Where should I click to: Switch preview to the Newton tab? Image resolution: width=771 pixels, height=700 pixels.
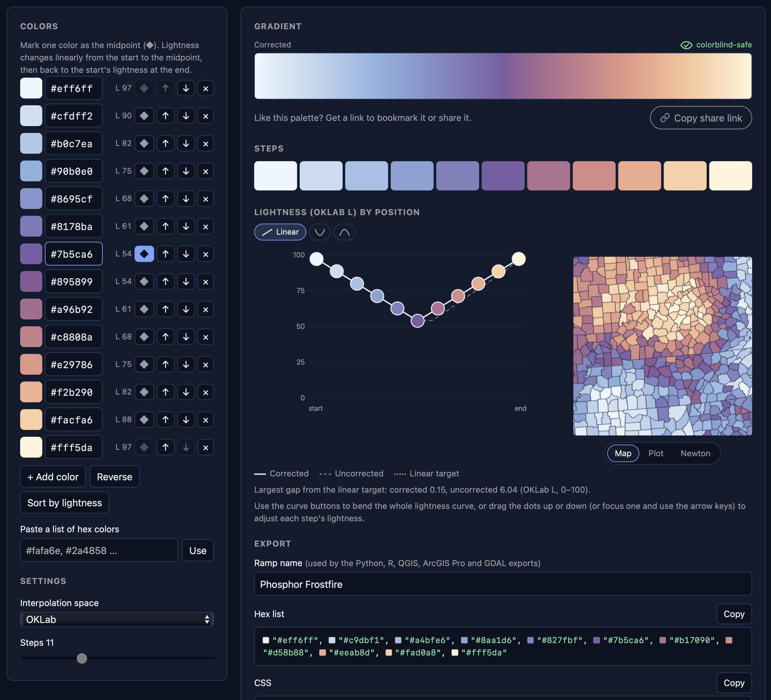(x=695, y=453)
